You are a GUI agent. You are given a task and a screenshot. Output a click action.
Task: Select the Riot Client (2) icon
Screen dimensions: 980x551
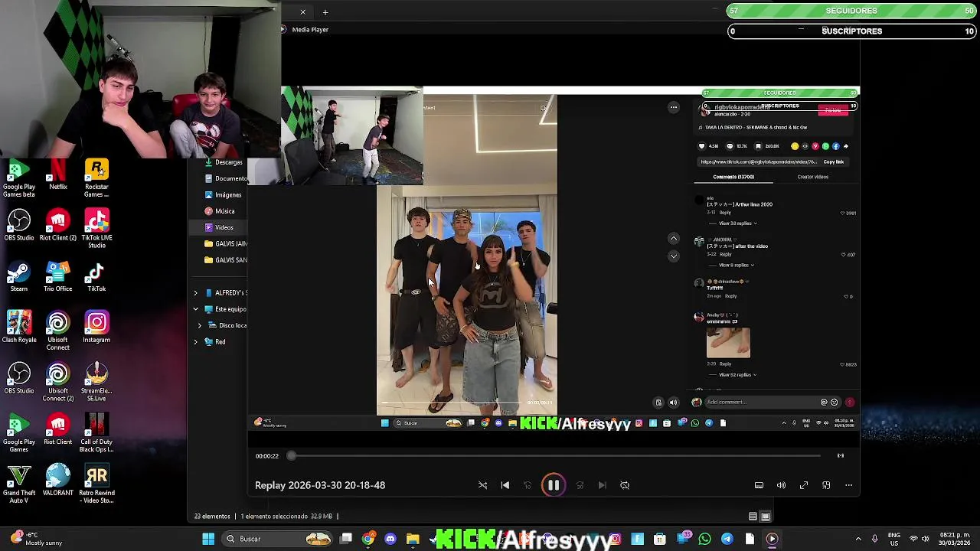click(58, 226)
